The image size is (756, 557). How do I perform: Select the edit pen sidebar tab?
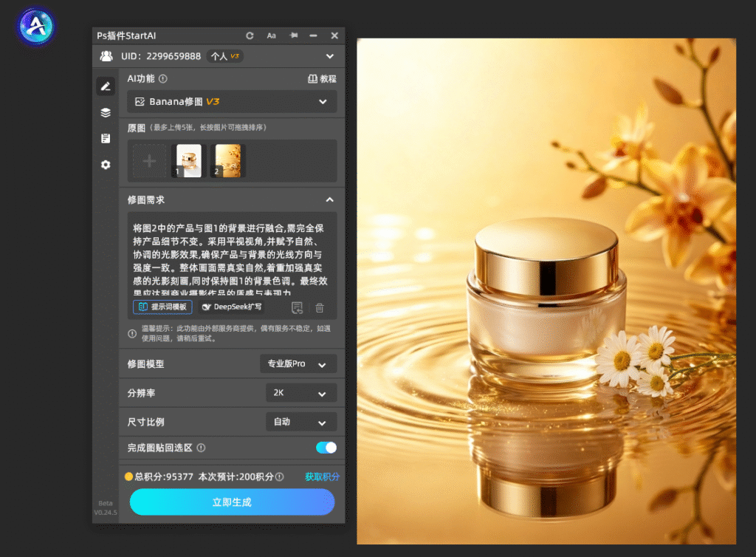[x=106, y=86]
